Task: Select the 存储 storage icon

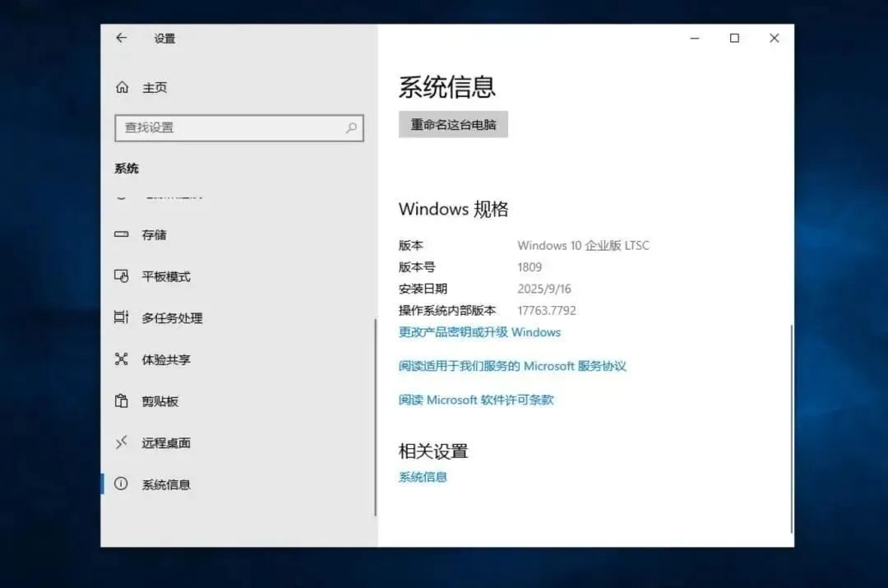Action: point(121,234)
